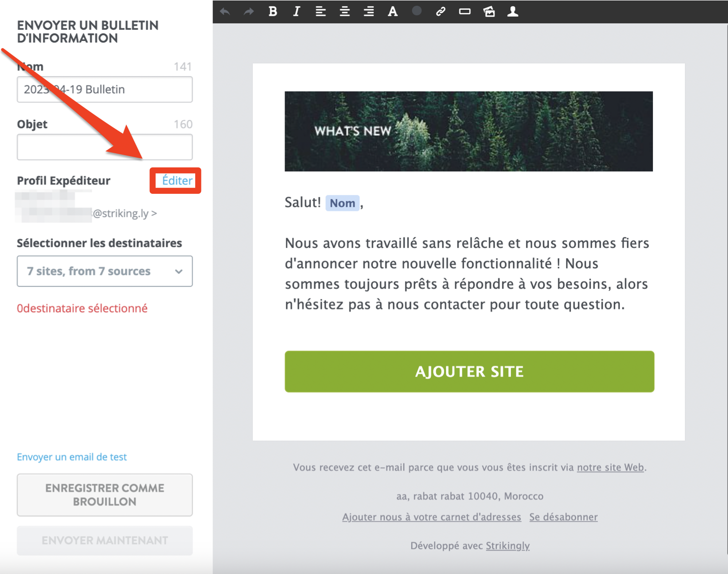Expand the 7 sites recipients dropdown
Screen dimensions: 728x574
[105, 271]
